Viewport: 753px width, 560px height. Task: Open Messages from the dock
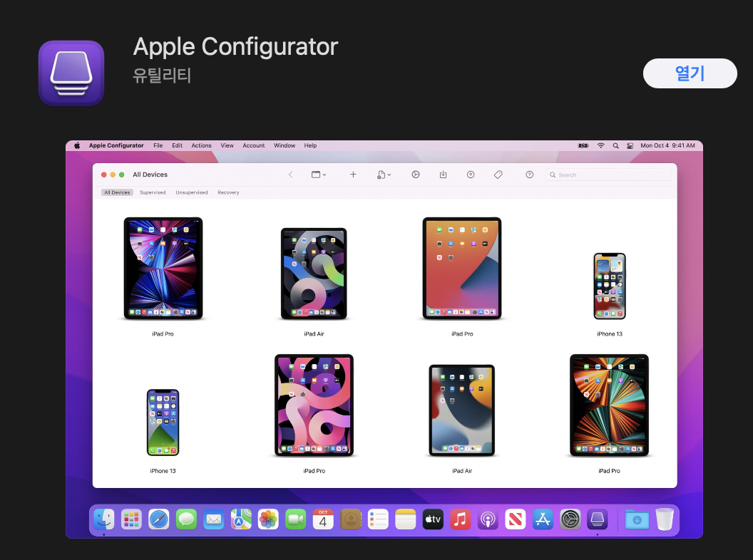coord(186,519)
